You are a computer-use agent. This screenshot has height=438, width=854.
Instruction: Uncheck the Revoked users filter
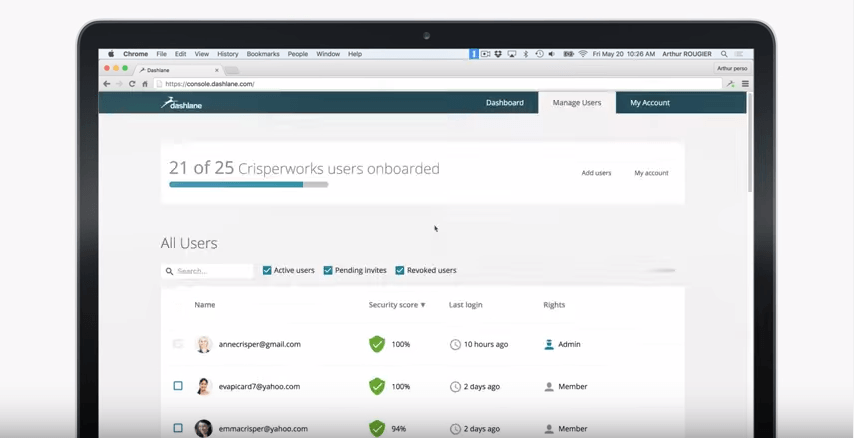coord(400,270)
